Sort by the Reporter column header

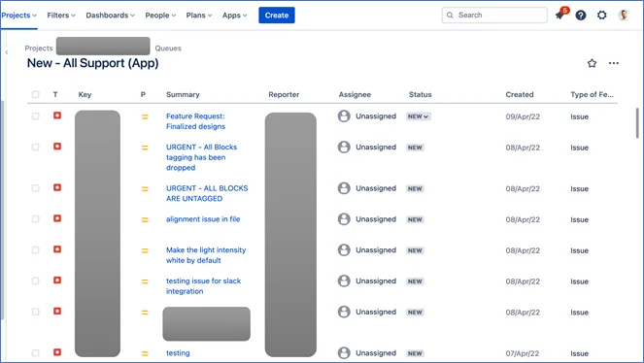point(284,94)
